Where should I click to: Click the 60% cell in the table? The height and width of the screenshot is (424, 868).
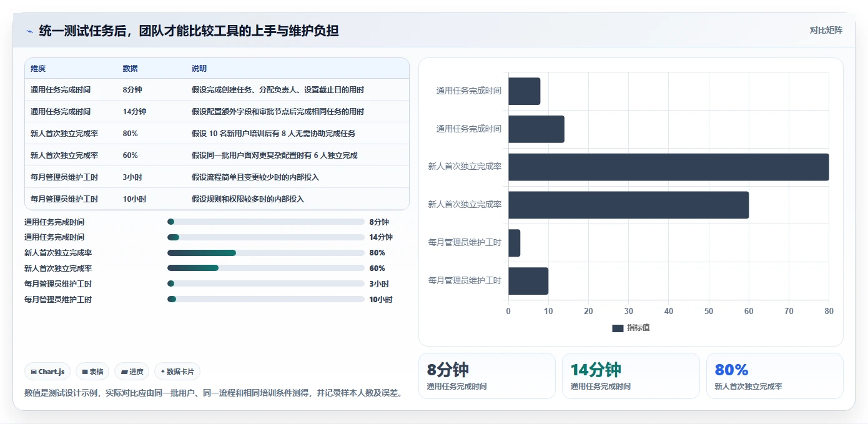(x=131, y=155)
